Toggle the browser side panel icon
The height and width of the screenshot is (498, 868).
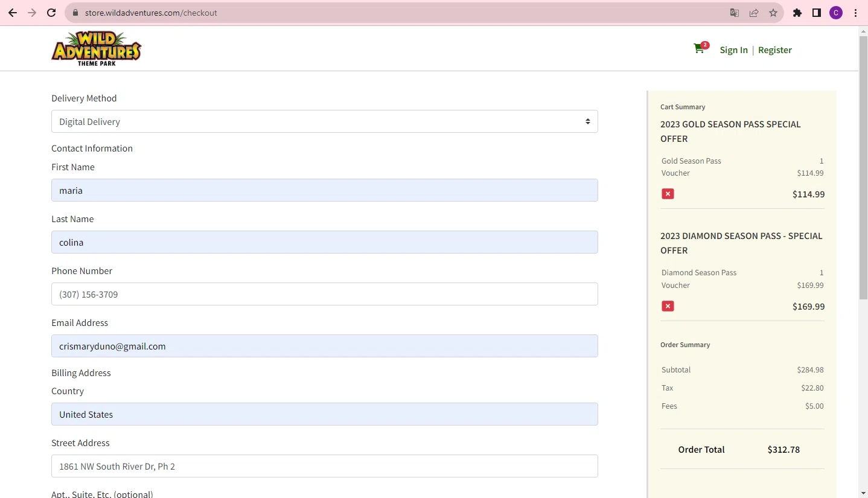coord(817,13)
